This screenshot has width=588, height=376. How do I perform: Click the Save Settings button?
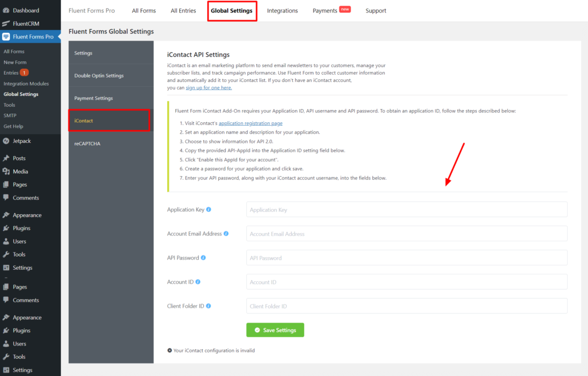click(275, 330)
